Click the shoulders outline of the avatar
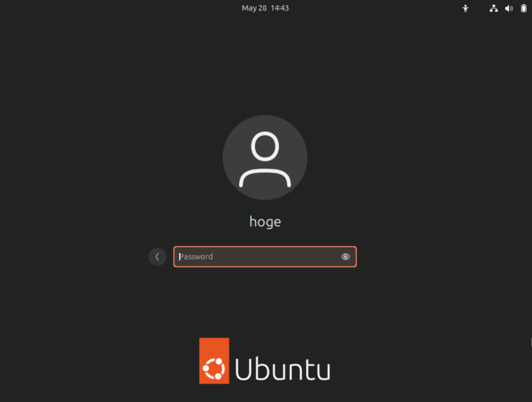Viewport: 532px width, 402px height. point(265,177)
